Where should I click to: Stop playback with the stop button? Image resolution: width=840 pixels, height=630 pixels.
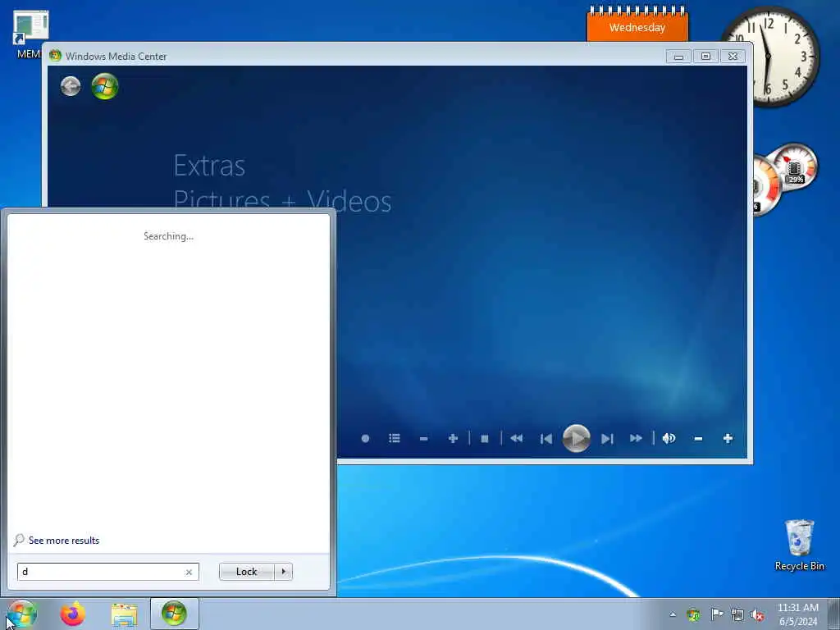[485, 439]
